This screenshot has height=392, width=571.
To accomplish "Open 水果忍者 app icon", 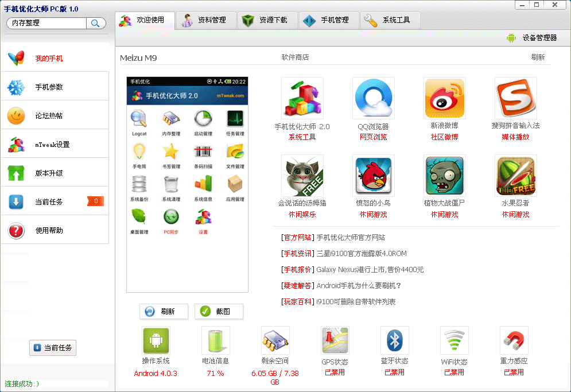I will point(516,176).
